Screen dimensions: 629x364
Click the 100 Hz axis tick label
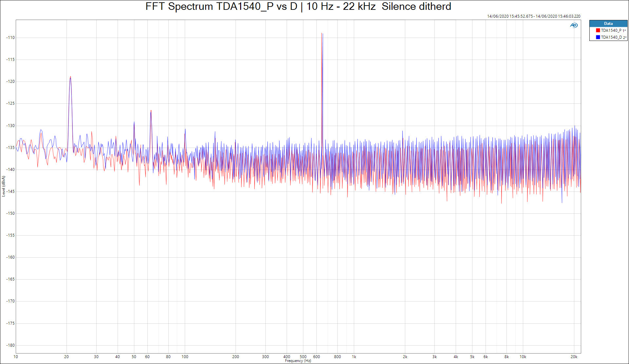pos(185,357)
